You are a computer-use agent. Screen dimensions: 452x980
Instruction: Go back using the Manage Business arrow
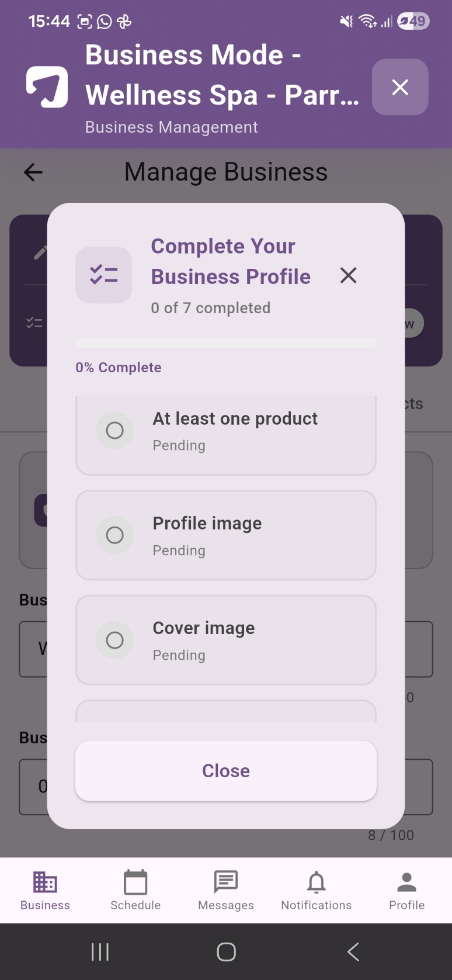(33, 172)
